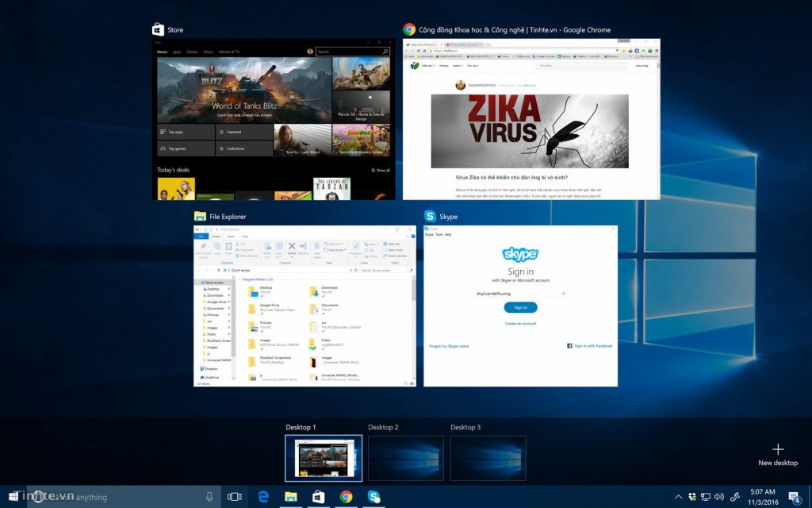Viewport: 812px width, 508px height.
Task: Open the Action Center notification icon
Action: [795, 497]
